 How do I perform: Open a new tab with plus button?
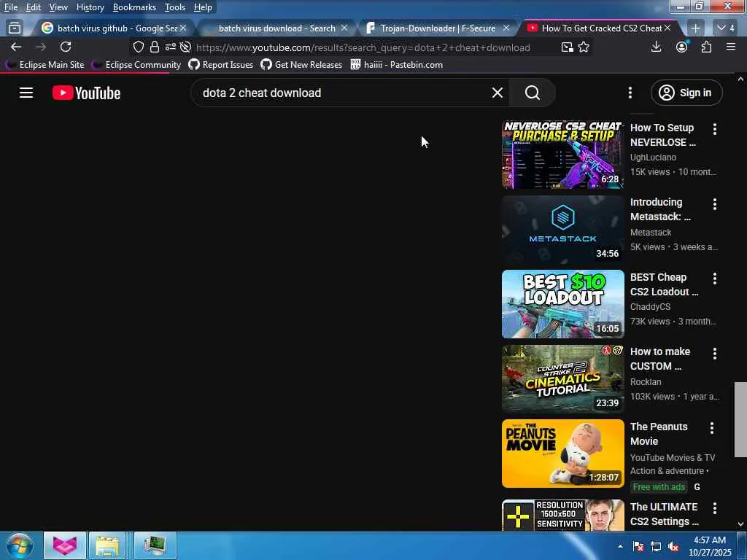[695, 28]
